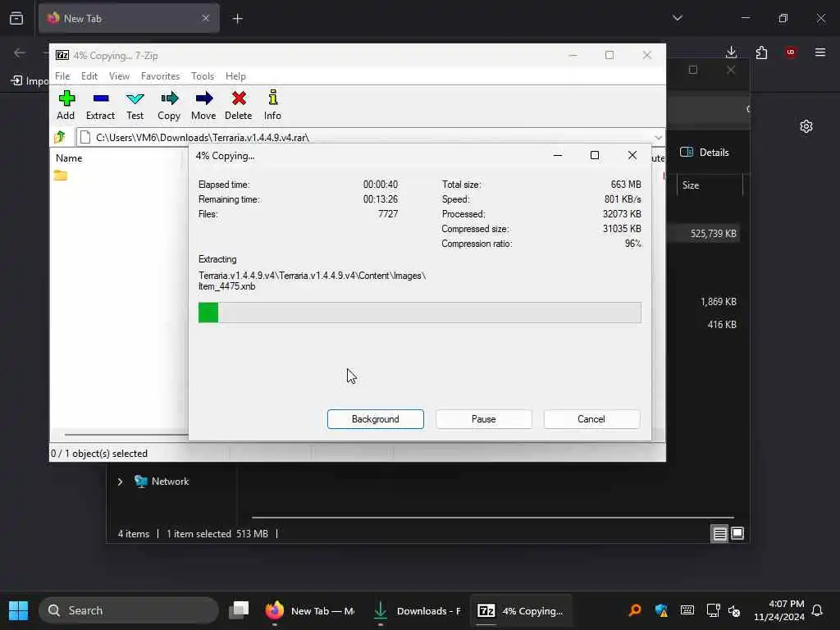
Task: Click the Extract toolbar icon
Action: (101, 105)
